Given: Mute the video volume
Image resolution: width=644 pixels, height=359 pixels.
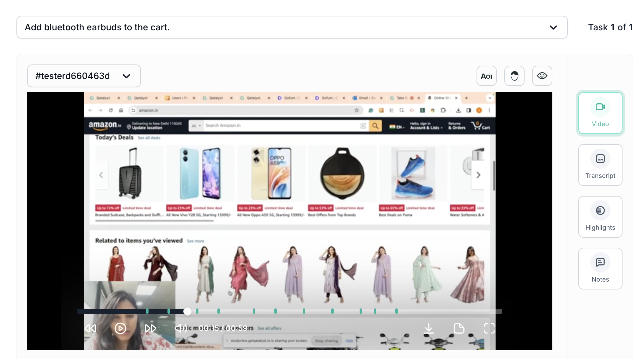Looking at the screenshot, I should coord(181,328).
